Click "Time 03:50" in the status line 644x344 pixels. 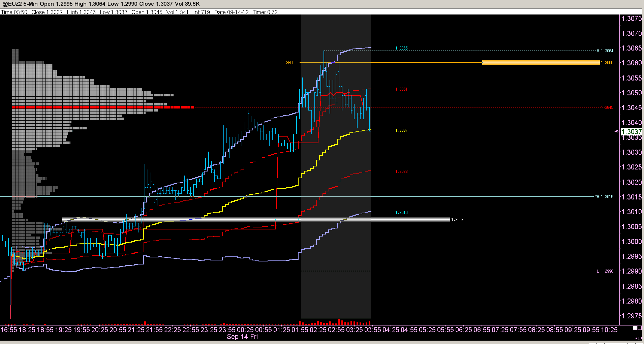[x=14, y=12]
